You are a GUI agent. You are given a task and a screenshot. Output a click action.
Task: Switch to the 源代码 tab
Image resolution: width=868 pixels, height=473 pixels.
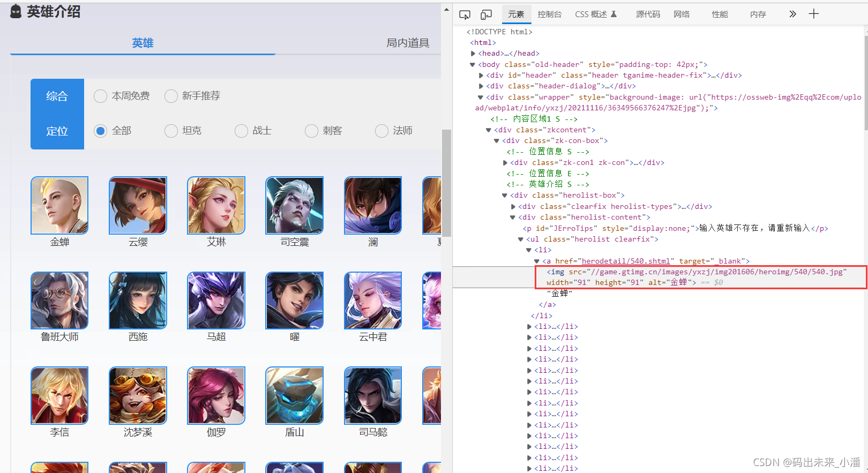[x=648, y=14]
